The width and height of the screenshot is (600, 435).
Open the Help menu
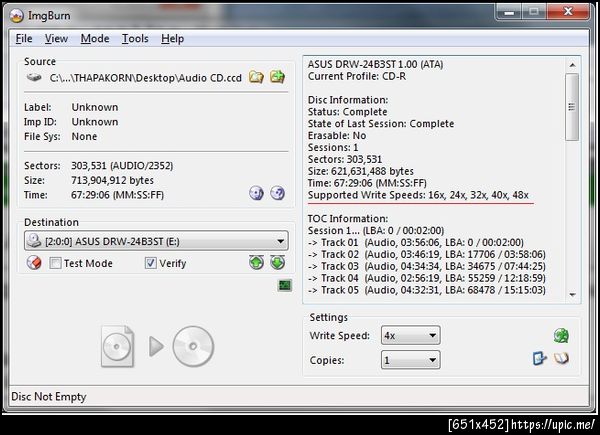pos(173,39)
